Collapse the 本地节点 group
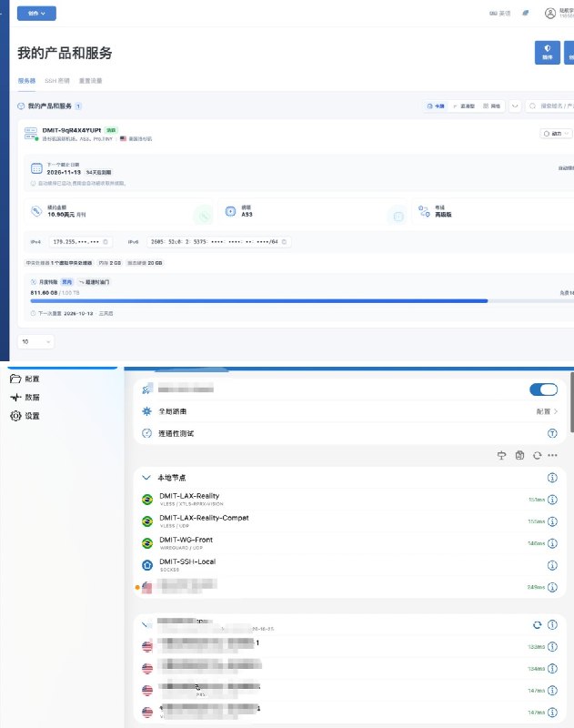The image size is (574, 728). tap(146, 477)
